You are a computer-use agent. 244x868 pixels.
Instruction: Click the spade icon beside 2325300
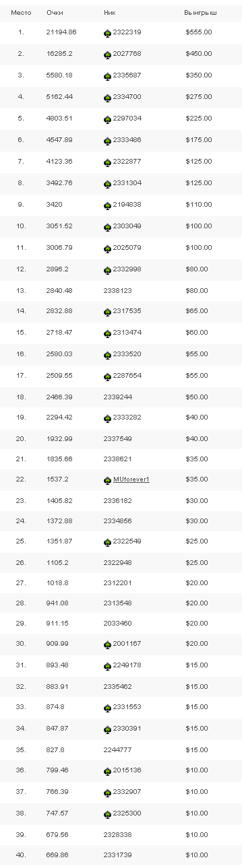(108, 813)
